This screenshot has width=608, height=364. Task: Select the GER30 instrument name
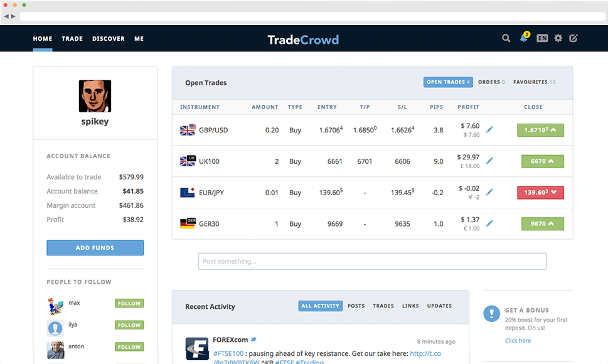coord(209,223)
